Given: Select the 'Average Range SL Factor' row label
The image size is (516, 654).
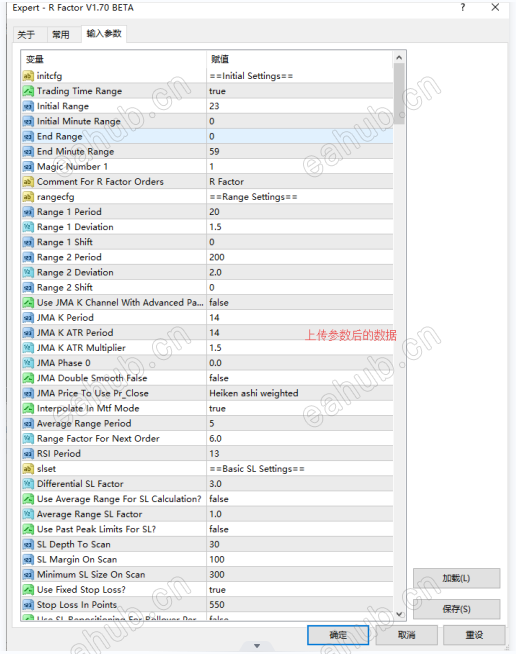Looking at the screenshot, I should pos(89,514).
